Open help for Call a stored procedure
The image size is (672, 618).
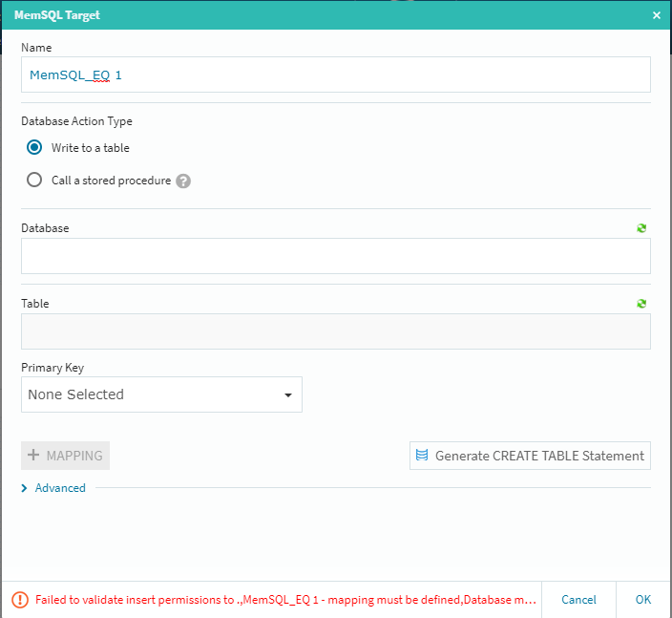pyautogui.click(x=183, y=181)
